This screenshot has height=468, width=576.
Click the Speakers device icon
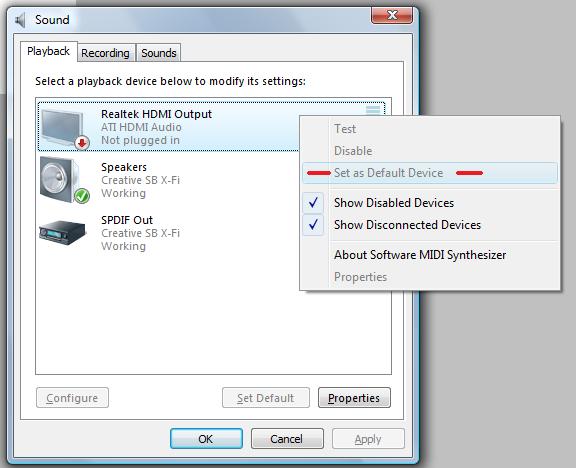(65, 180)
